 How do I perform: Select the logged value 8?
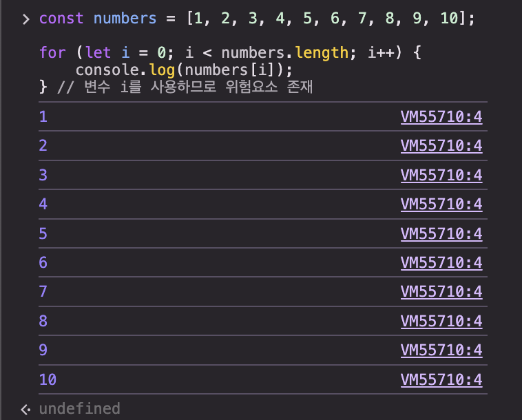(43, 321)
